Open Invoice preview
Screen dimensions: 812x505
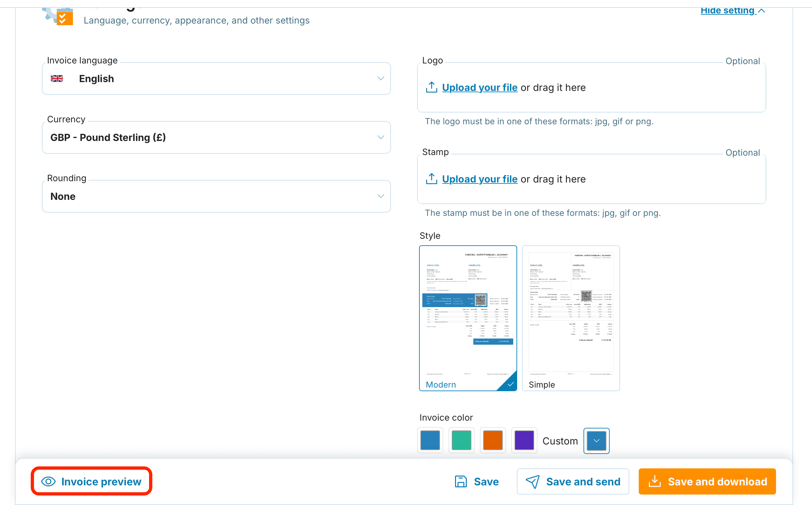click(x=92, y=481)
